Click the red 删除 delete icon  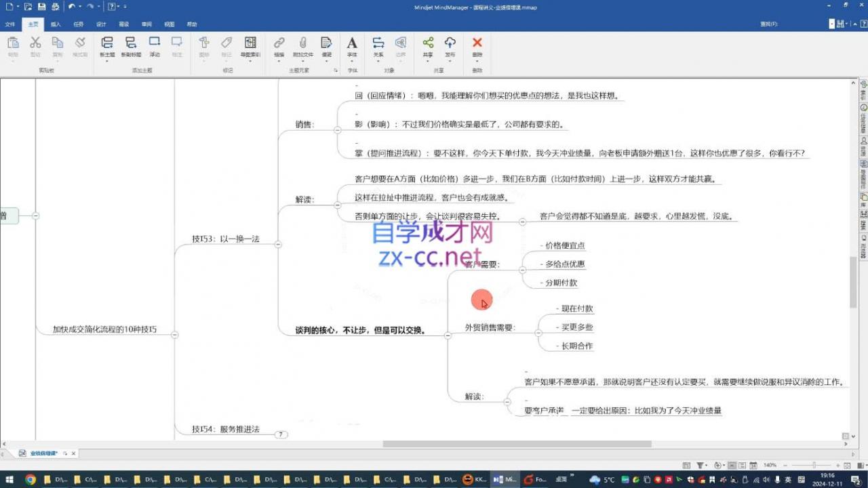coord(477,44)
